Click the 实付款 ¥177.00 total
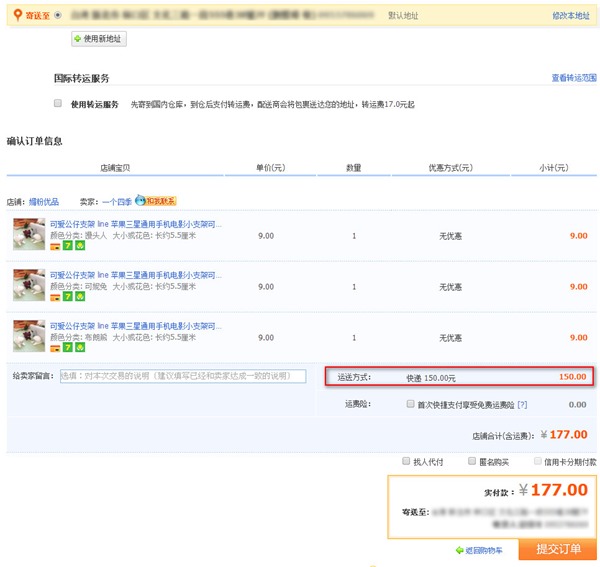The image size is (600, 567). (553, 490)
